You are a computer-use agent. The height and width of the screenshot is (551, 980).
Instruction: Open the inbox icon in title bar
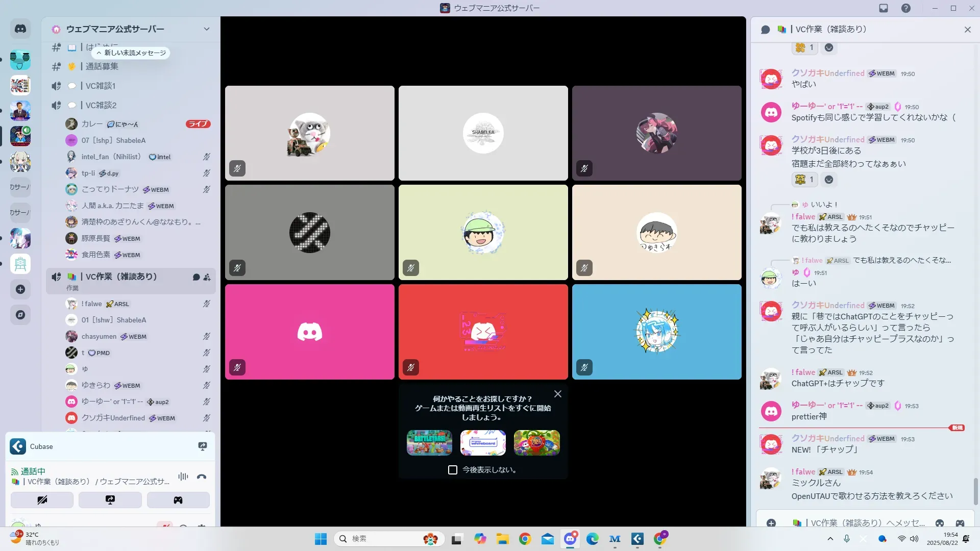[x=884, y=8]
